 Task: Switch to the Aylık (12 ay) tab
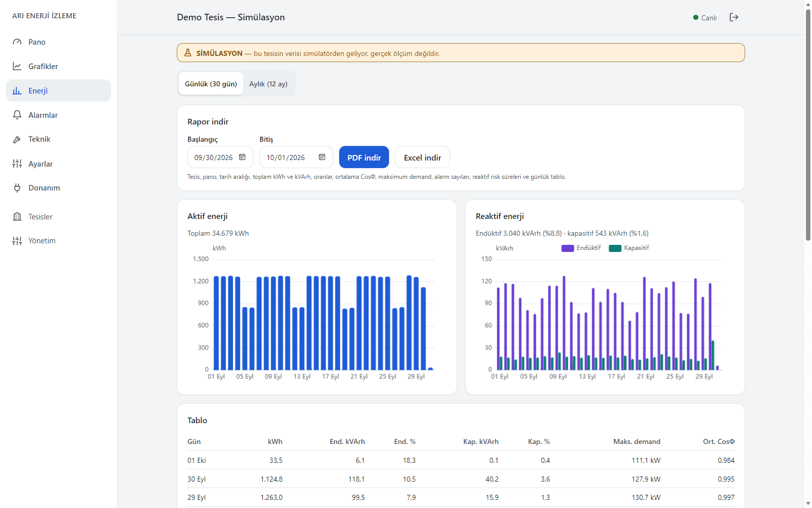(268, 84)
